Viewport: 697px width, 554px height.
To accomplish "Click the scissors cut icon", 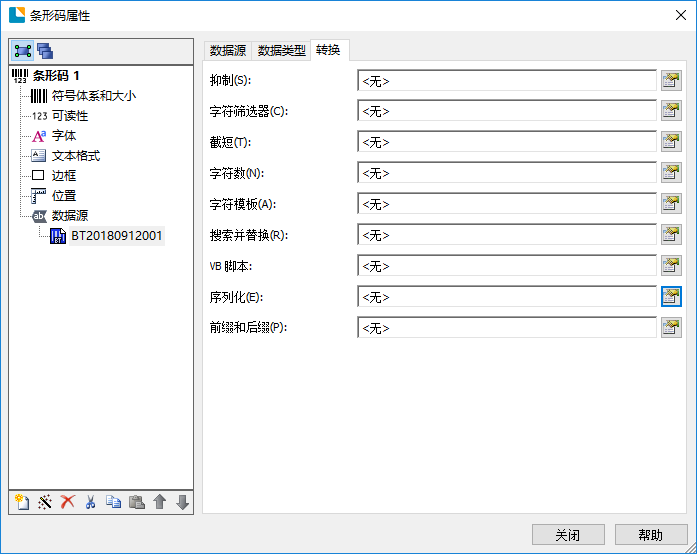I will (90, 502).
